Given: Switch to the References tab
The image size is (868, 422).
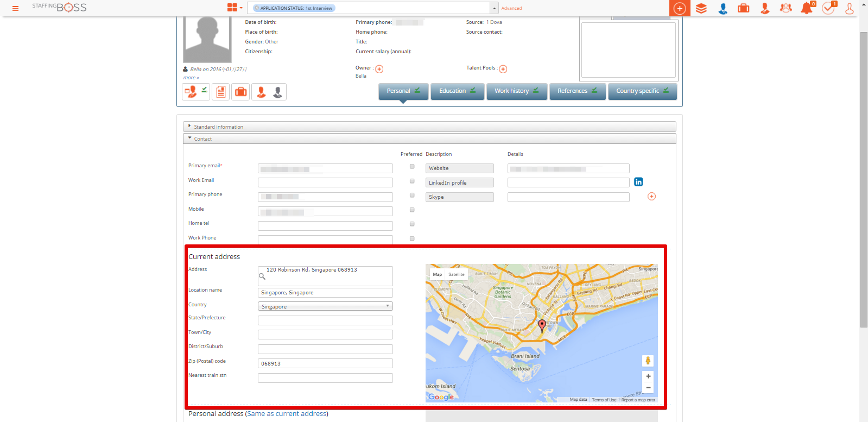Looking at the screenshot, I should click(x=578, y=91).
